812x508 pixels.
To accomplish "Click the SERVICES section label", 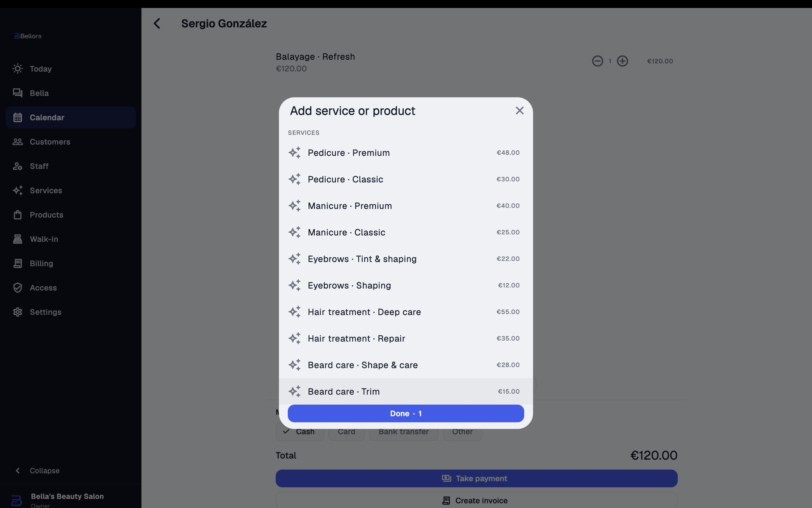I will click(303, 133).
